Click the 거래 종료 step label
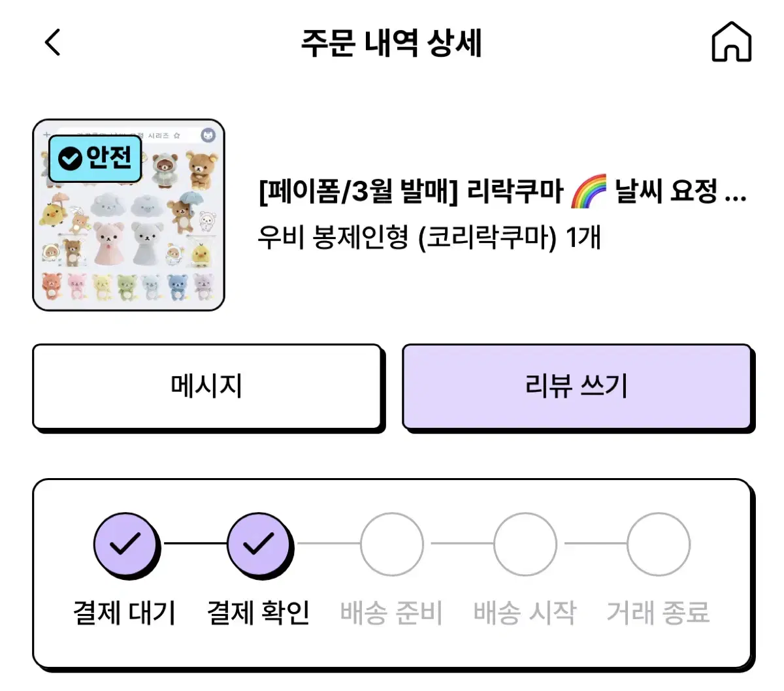 point(659,613)
